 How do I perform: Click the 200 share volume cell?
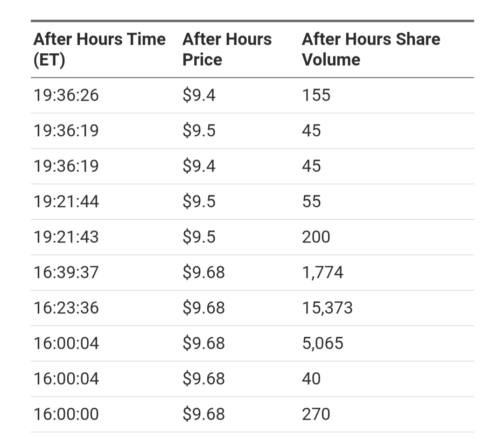[316, 237]
